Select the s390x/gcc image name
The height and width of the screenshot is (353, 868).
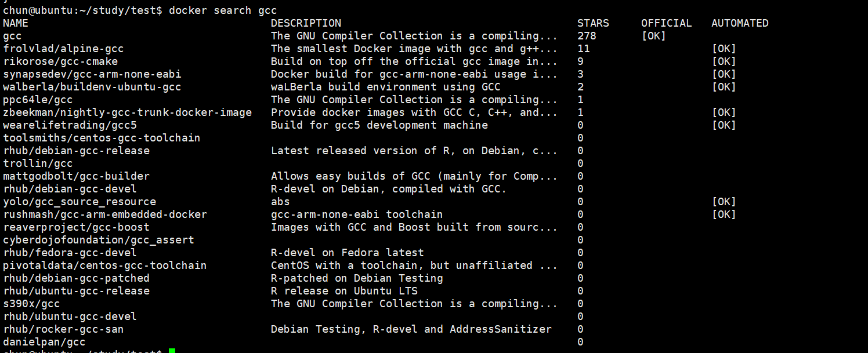pyautogui.click(x=31, y=304)
